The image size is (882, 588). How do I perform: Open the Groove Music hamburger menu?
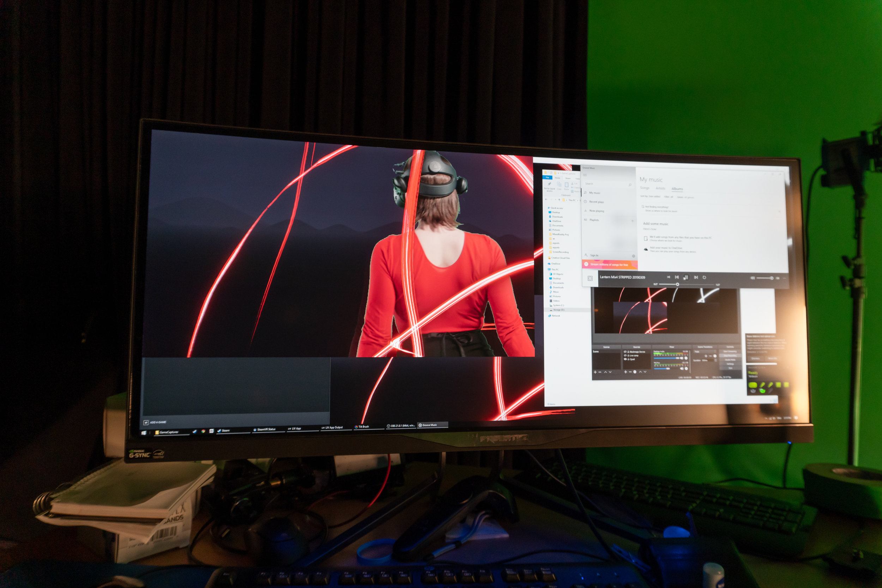pyautogui.click(x=585, y=175)
